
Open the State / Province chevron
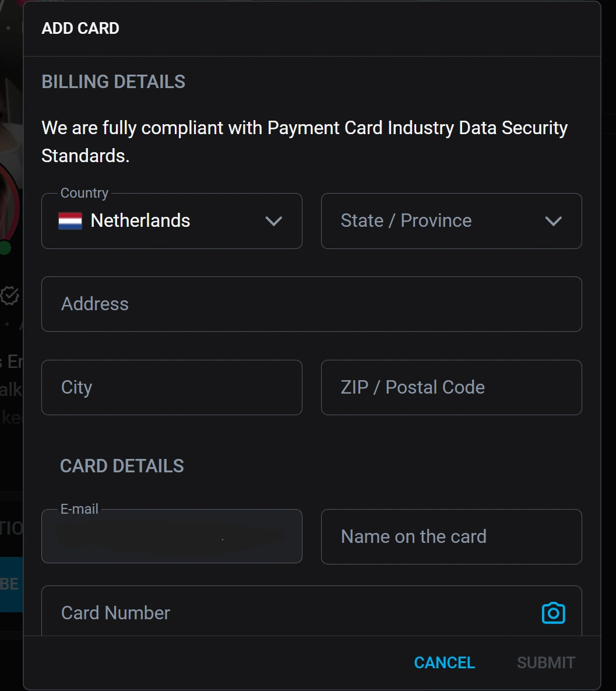553,221
